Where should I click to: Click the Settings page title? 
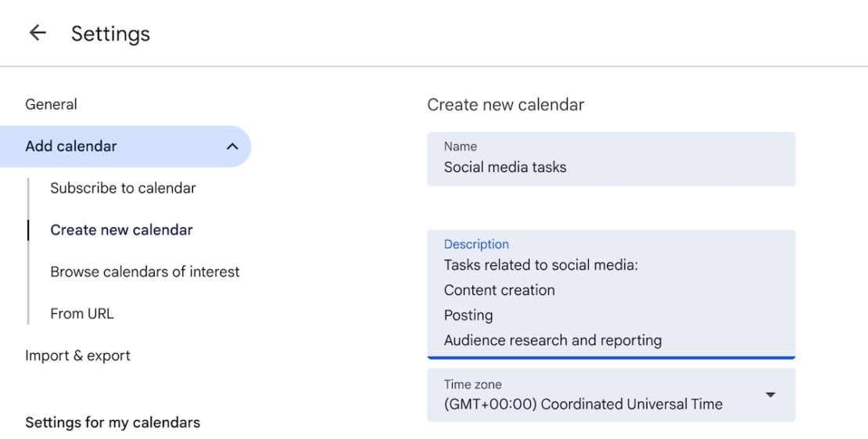tap(110, 34)
